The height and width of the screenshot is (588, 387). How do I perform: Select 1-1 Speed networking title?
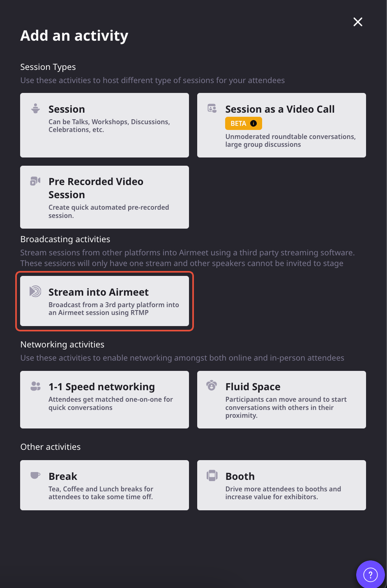[101, 387]
